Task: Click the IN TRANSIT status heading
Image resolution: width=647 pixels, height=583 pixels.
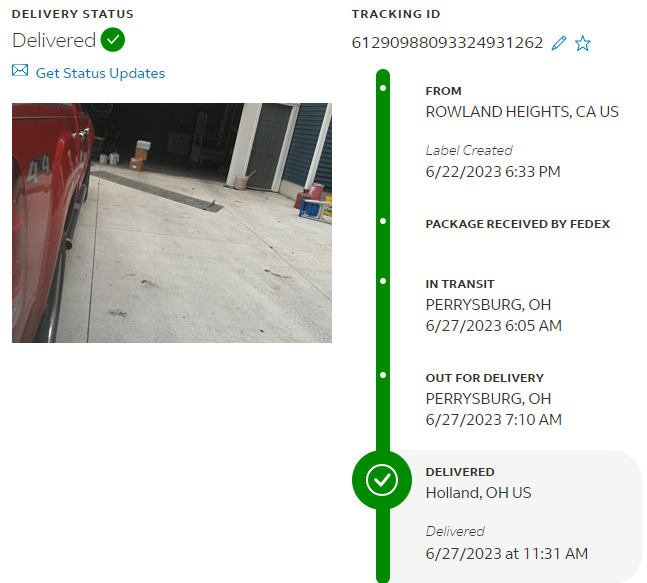Action: (x=460, y=284)
